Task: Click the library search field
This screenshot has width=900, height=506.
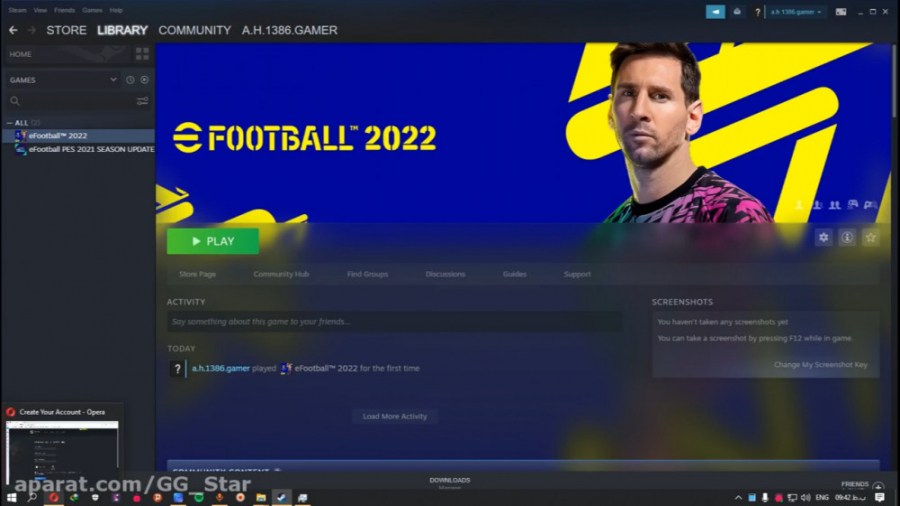Action: coord(72,101)
